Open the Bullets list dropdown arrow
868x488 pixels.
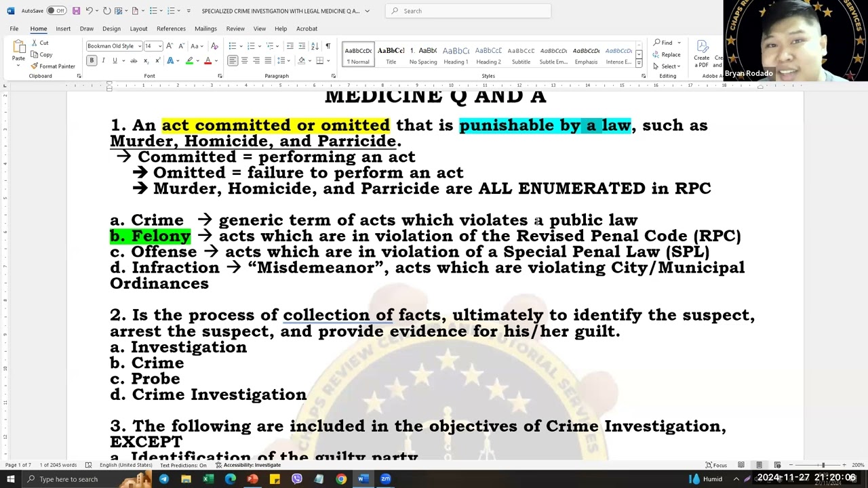[x=239, y=46]
